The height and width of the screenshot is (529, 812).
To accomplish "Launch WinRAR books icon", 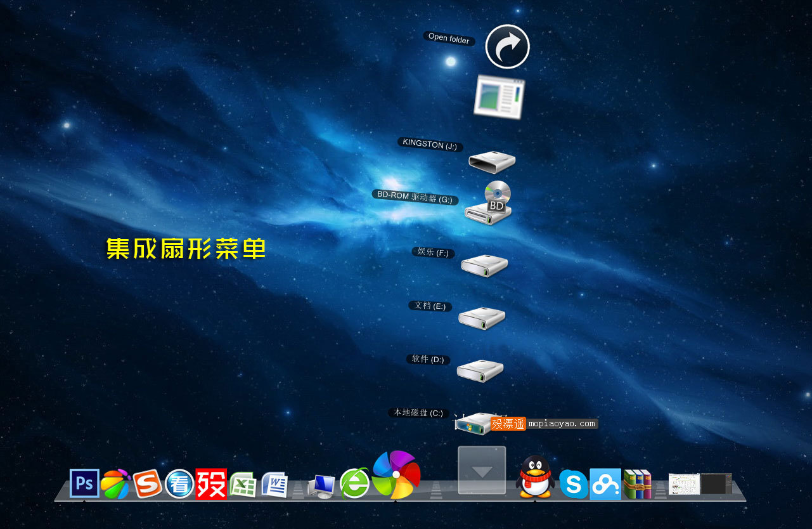I will (638, 484).
